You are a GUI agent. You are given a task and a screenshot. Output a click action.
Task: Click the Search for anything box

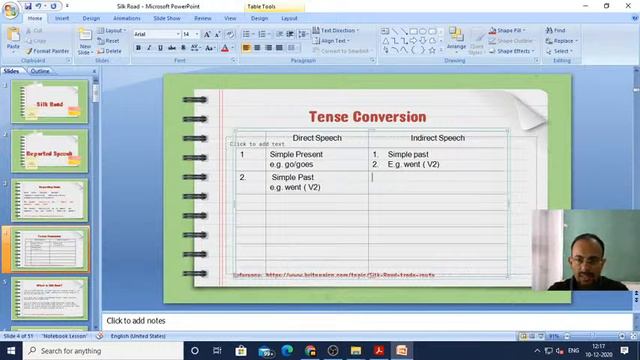click(103, 351)
